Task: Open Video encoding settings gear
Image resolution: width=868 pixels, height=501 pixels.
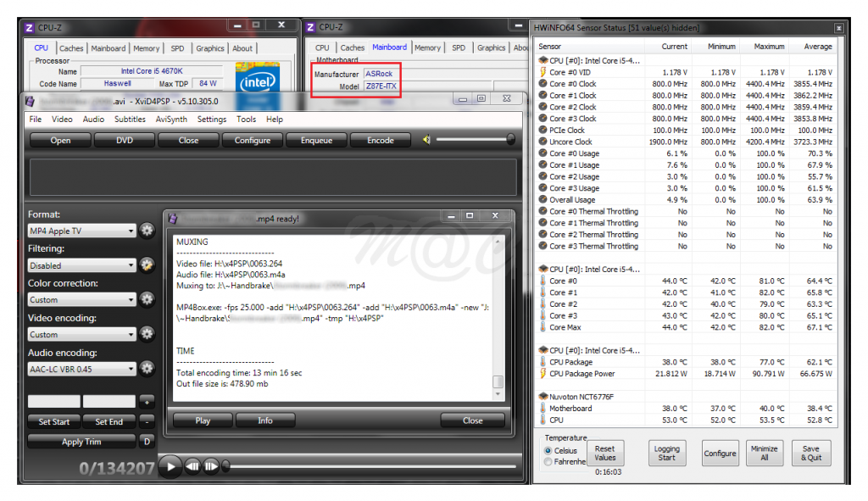Action: [x=147, y=334]
